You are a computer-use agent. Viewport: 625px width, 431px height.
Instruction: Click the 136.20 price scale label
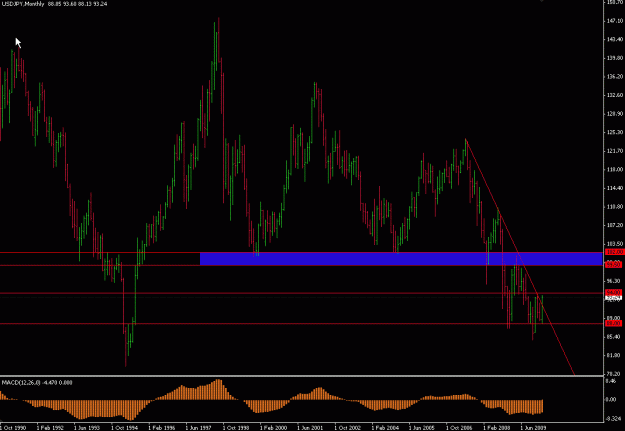[614, 77]
